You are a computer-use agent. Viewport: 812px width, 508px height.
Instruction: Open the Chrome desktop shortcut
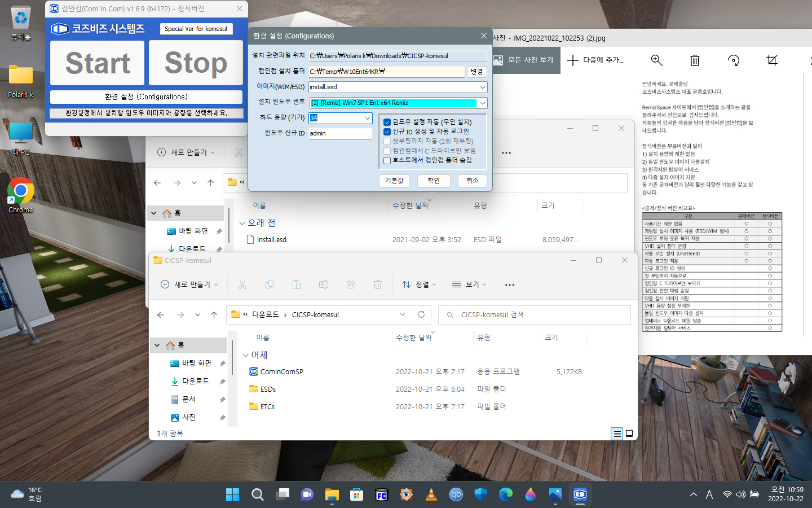(x=21, y=196)
